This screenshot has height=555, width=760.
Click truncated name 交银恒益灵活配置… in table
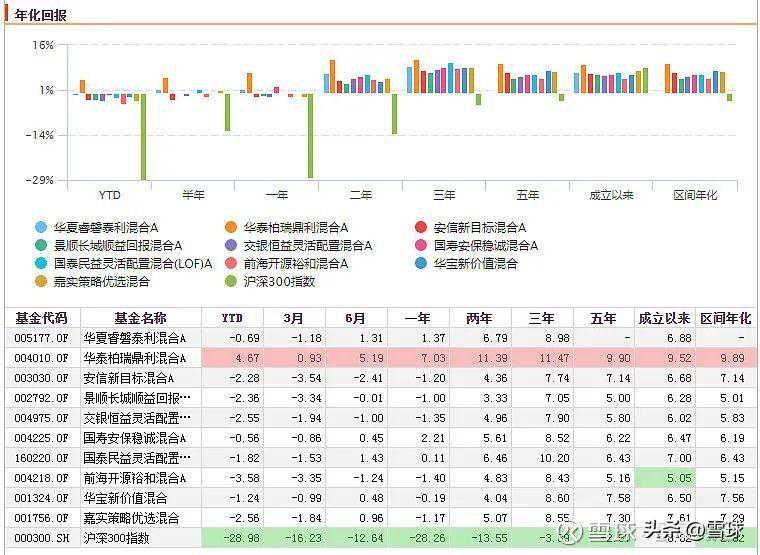(137, 418)
